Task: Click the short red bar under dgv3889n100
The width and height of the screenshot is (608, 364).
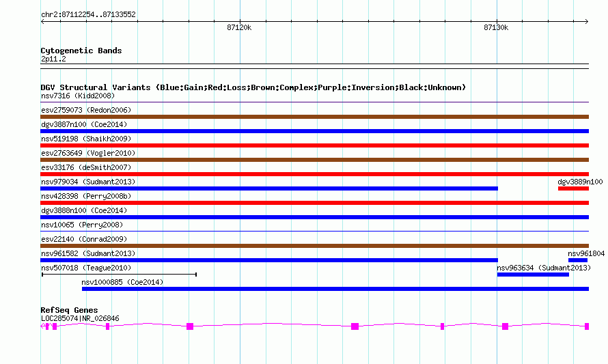Action: 573,188
